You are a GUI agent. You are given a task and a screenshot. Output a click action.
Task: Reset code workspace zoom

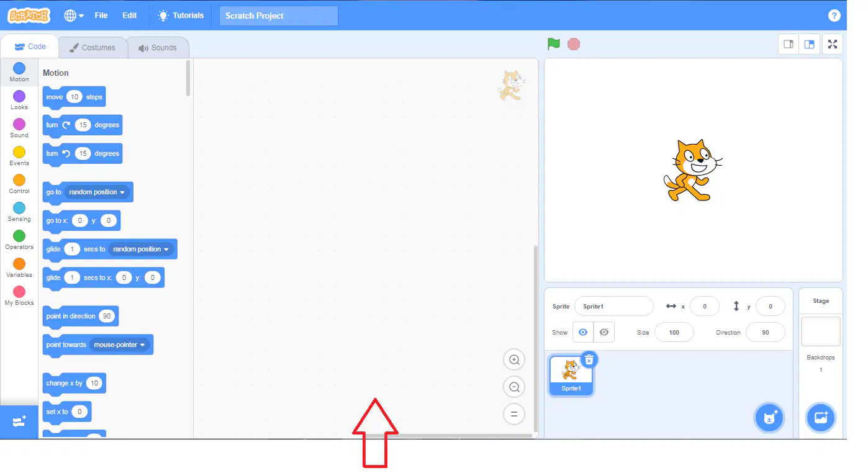coord(514,414)
